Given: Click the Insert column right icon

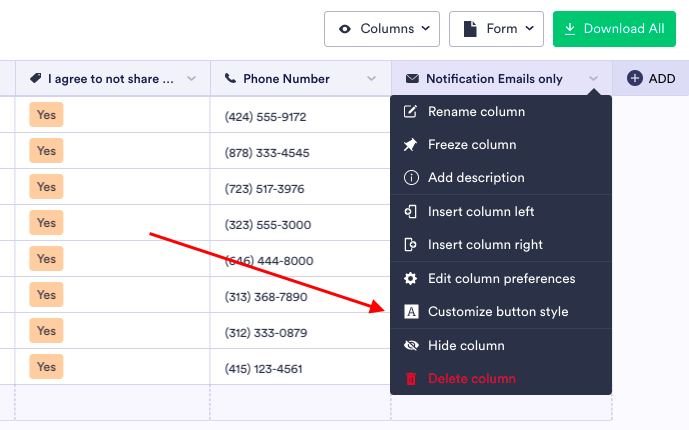Looking at the screenshot, I should click(x=410, y=245).
